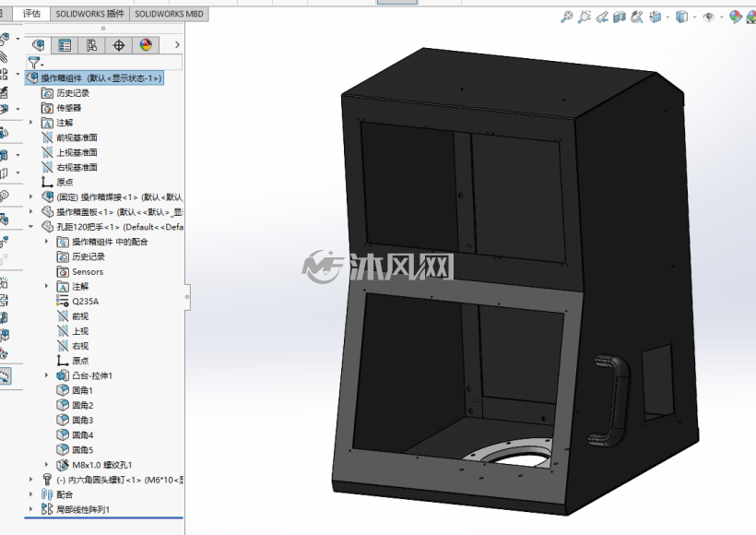
Task: Click the feature tree panel collapse handle
Action: click(x=187, y=297)
